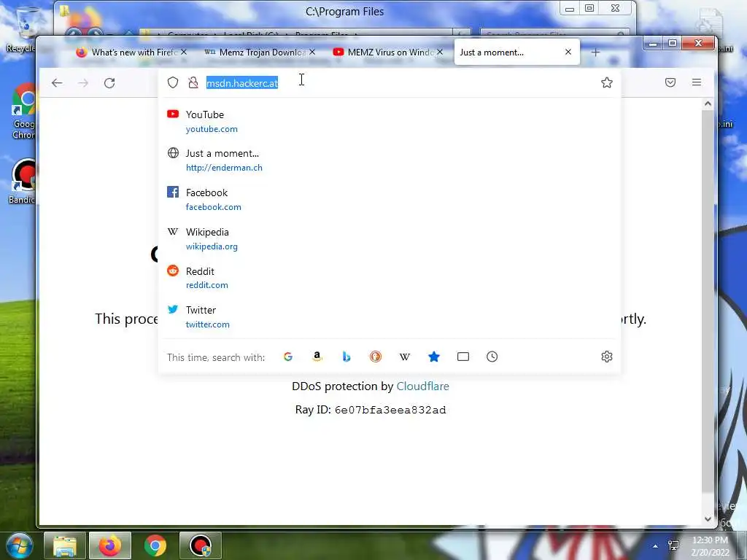This screenshot has width=747, height=560.
Task: Click the Ray ID text
Action: pyautogui.click(x=371, y=410)
